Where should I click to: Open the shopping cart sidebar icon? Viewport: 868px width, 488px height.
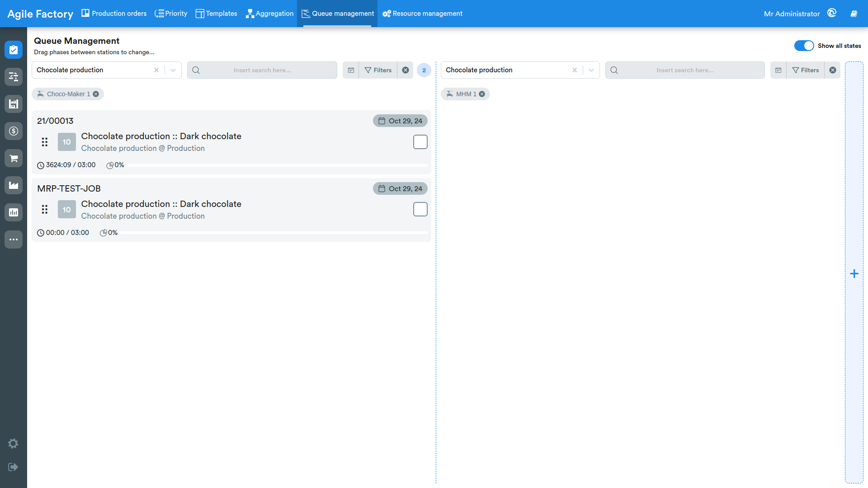14,158
